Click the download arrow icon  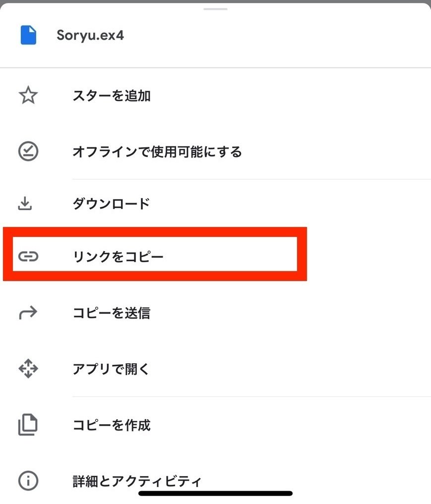point(25,203)
